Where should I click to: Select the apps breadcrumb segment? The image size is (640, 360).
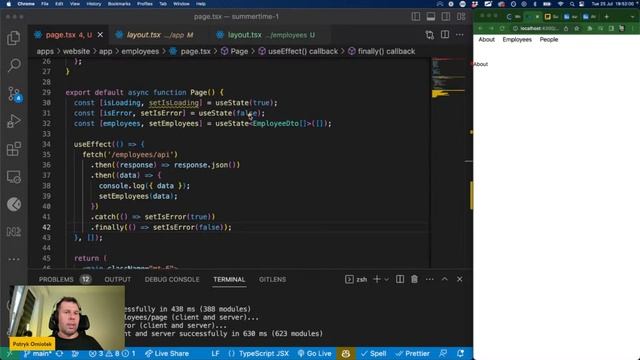45,51
